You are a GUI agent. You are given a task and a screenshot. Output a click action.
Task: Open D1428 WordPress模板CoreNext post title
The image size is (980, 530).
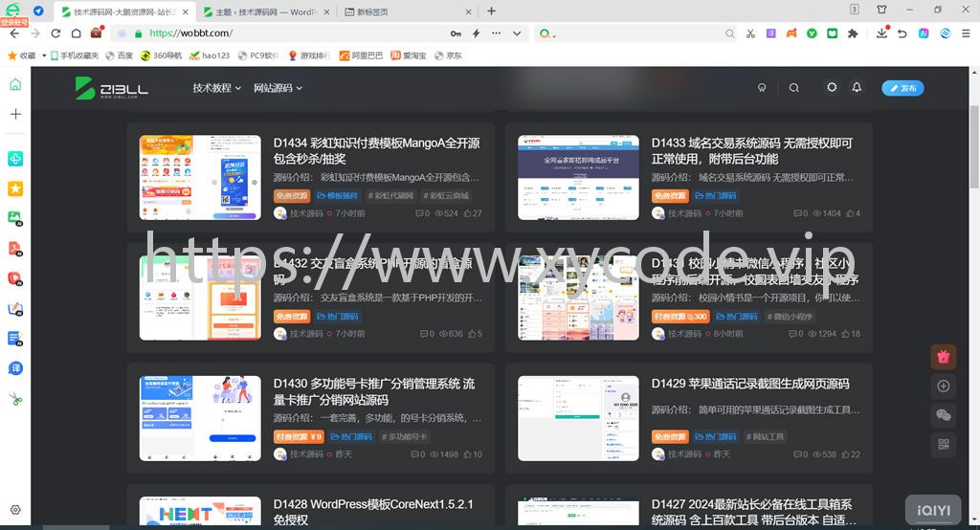(x=373, y=511)
